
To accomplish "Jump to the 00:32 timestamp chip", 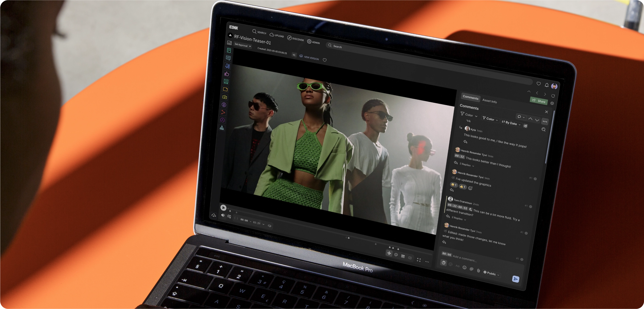I will tap(459, 156).
